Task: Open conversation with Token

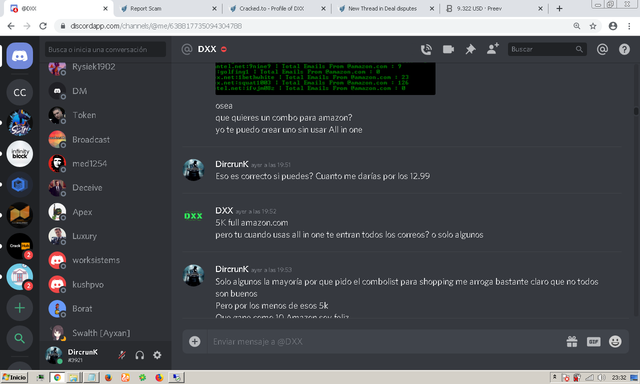Action: [x=105, y=115]
